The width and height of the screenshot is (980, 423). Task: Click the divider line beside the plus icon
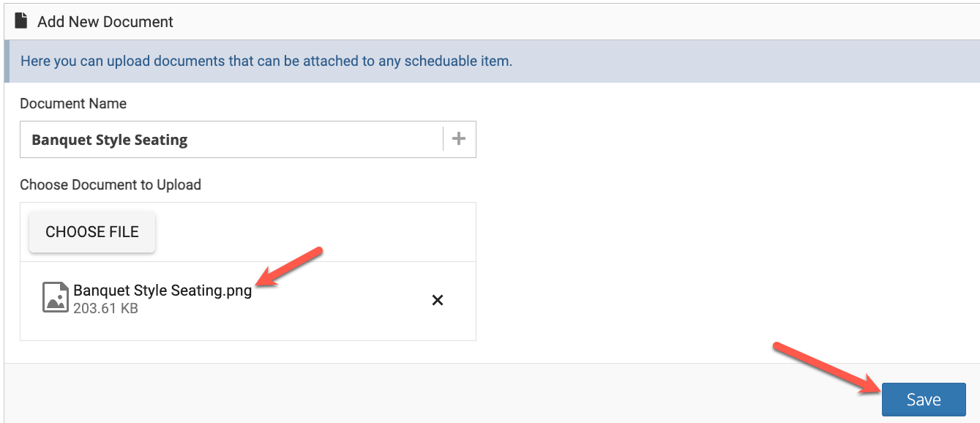444,139
